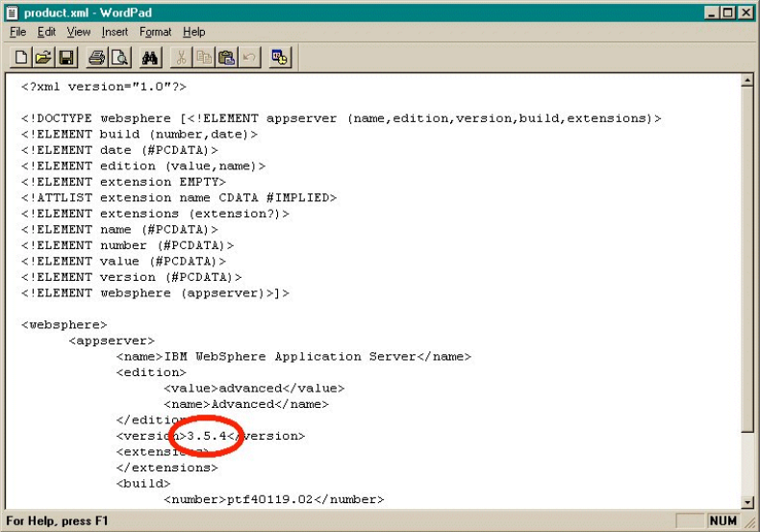The image size is (760, 532).
Task: Close the WordPad window
Action: pos(746,13)
